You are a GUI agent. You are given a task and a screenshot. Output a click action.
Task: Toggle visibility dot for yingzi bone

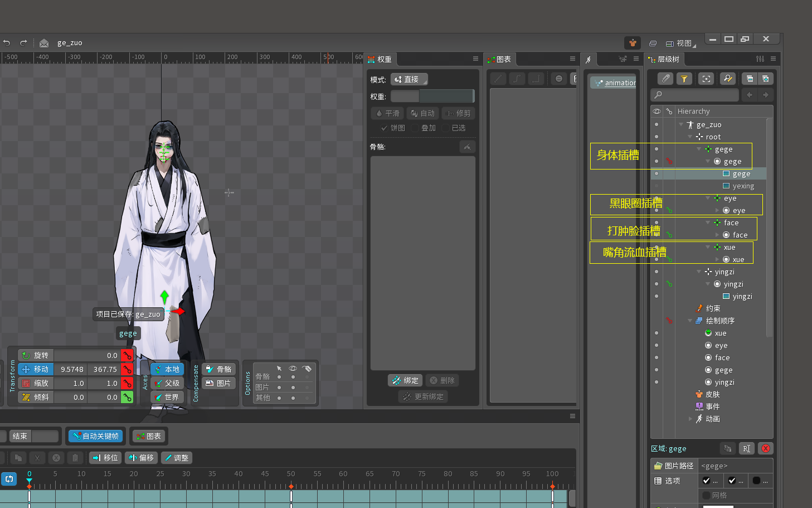click(x=657, y=272)
